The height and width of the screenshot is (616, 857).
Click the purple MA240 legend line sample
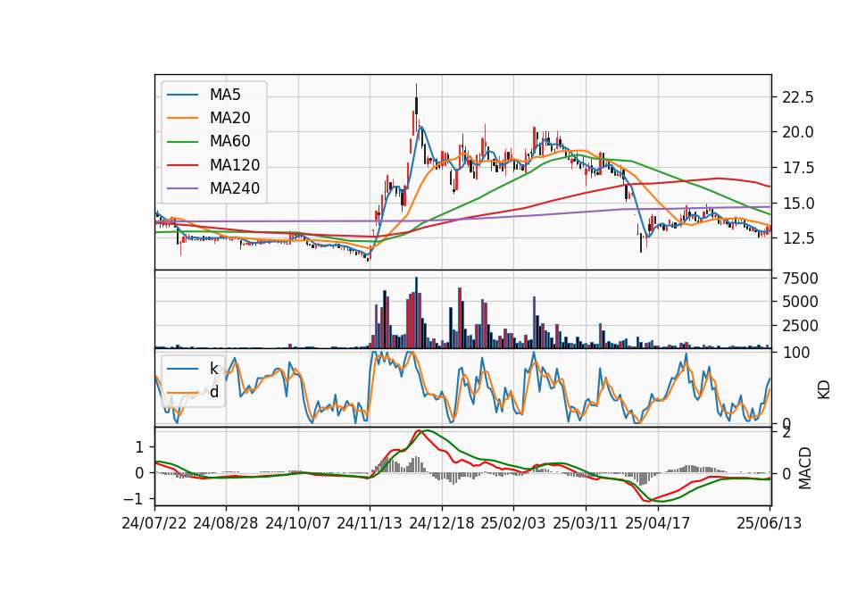182,188
